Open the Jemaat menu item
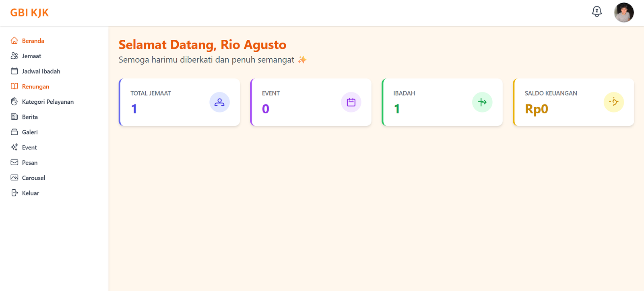The height and width of the screenshot is (291, 644). (x=31, y=56)
